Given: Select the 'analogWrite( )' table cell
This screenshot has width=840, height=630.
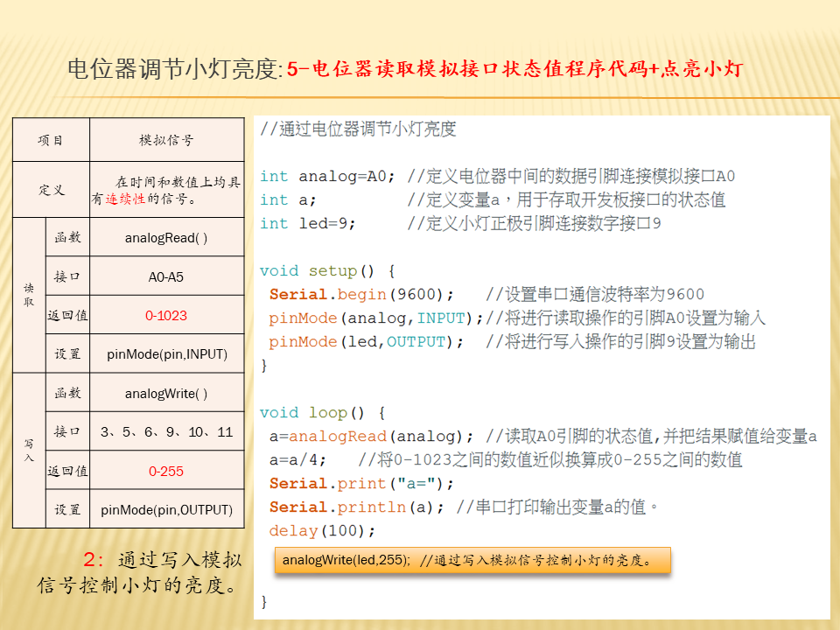Looking at the screenshot, I should point(166,393).
